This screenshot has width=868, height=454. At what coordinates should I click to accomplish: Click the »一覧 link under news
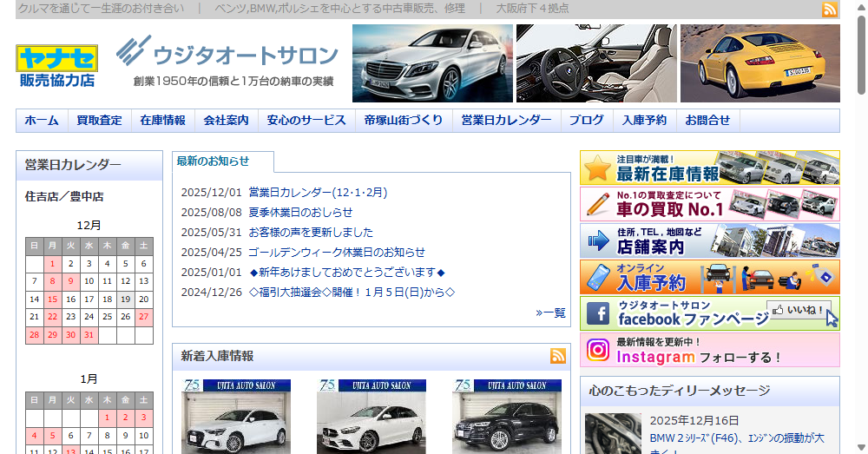pyautogui.click(x=550, y=313)
